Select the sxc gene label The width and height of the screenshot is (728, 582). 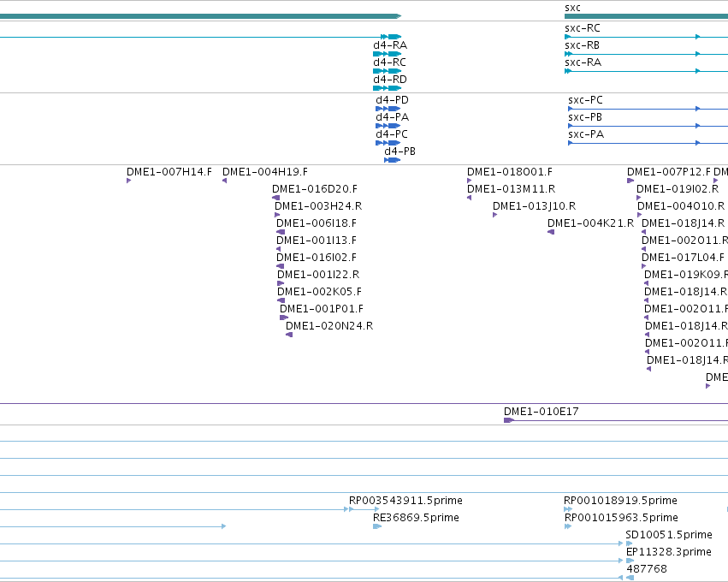coord(572,8)
